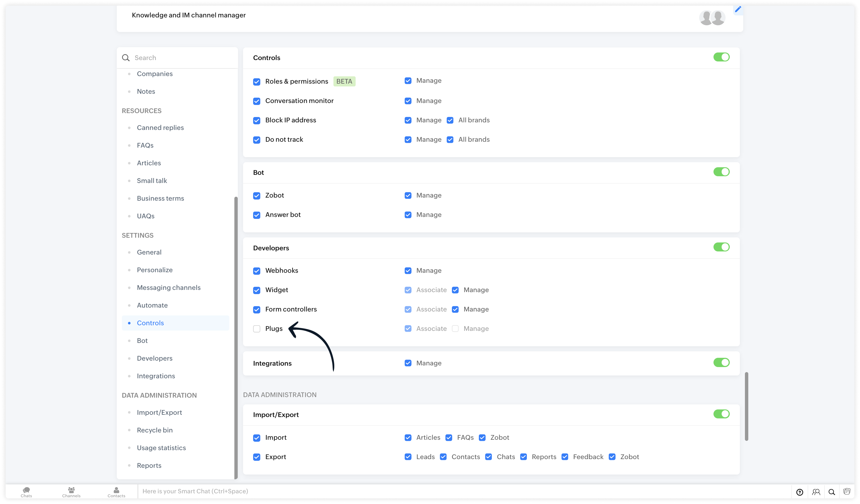The width and height of the screenshot is (860, 504).
Task: Click the main page vertical scrollbar
Action: coord(746,406)
